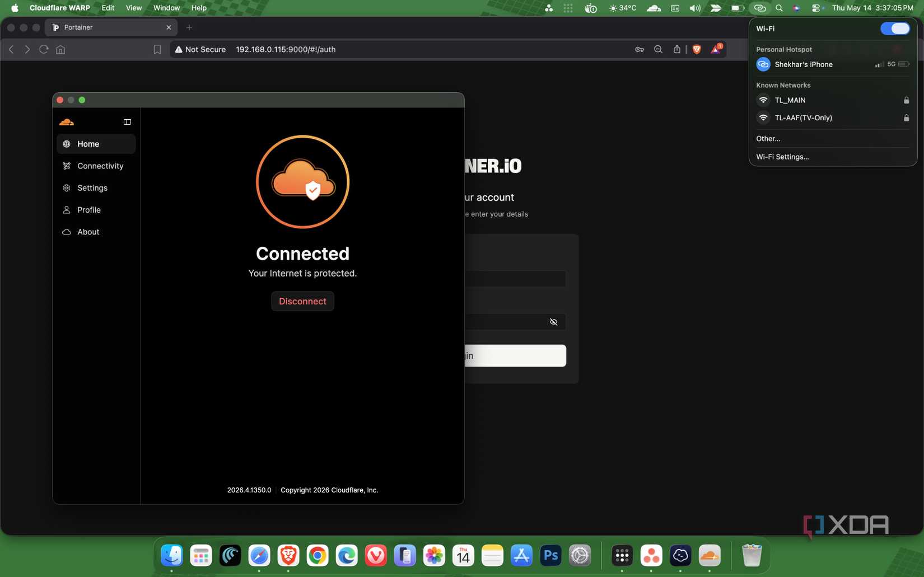Click the Cloudflare WARP cloud menu bar icon
This screenshot has width=924, height=577.
(654, 8)
